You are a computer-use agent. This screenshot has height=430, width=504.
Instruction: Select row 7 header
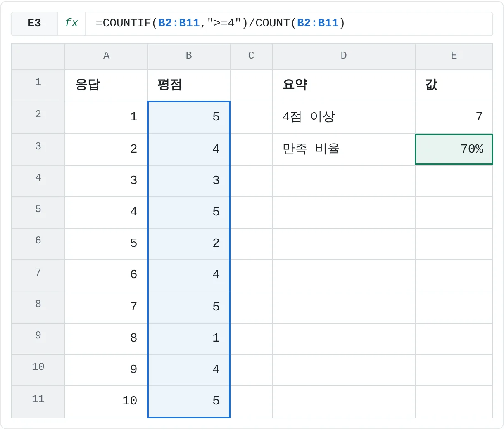(38, 275)
